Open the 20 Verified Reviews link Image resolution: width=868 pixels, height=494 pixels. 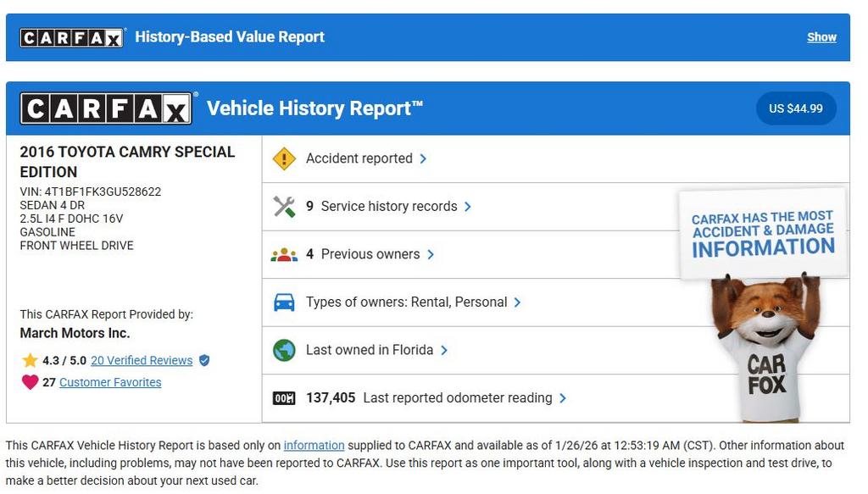[142, 361]
